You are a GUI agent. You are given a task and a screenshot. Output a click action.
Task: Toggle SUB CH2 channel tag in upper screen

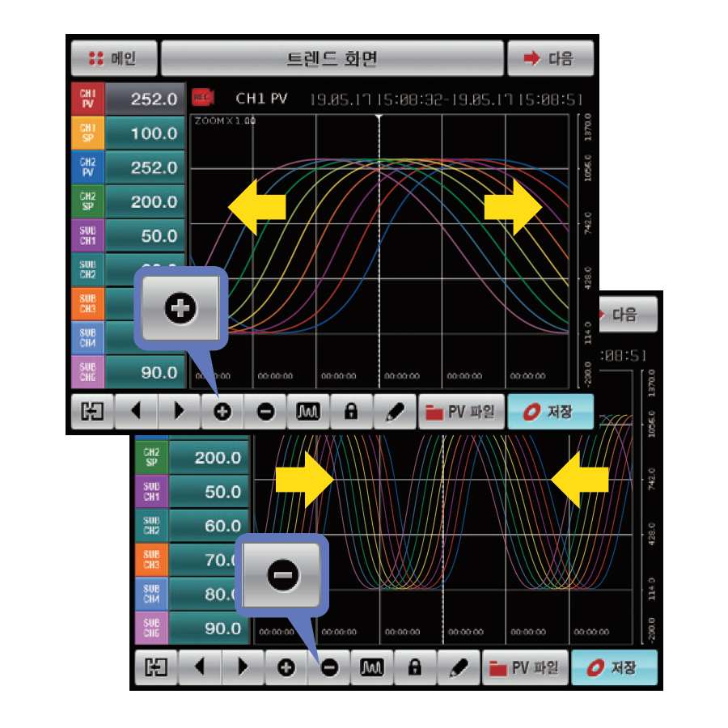coord(87,269)
